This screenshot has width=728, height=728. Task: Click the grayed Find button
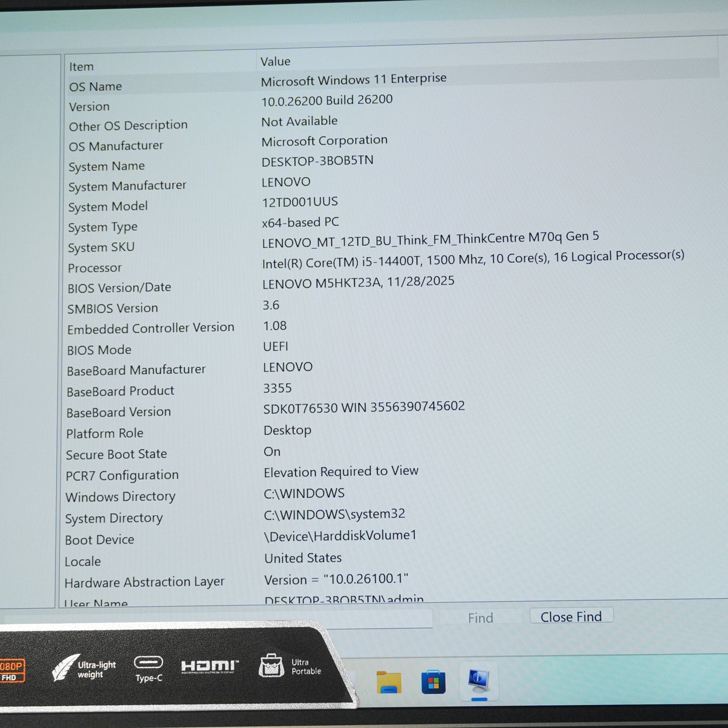point(480,618)
